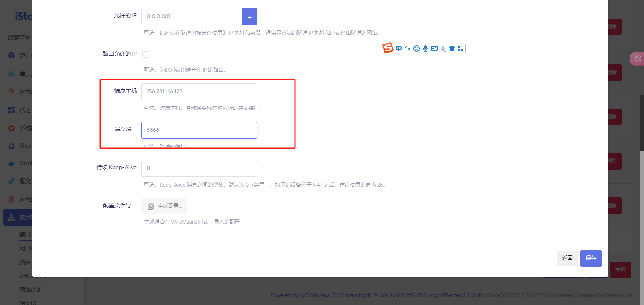Add another allowed IP with plus button
The width and height of the screenshot is (644, 305).
point(250,17)
